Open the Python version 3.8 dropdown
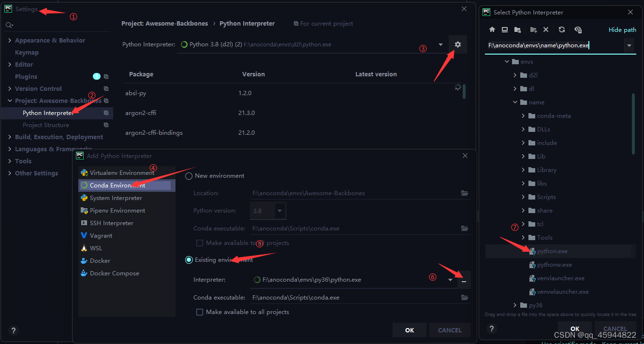This screenshot has width=644, height=344. click(x=280, y=211)
